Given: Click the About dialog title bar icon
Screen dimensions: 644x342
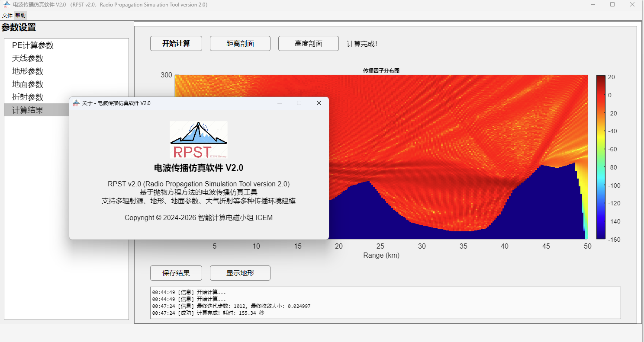Looking at the screenshot, I should [76, 103].
